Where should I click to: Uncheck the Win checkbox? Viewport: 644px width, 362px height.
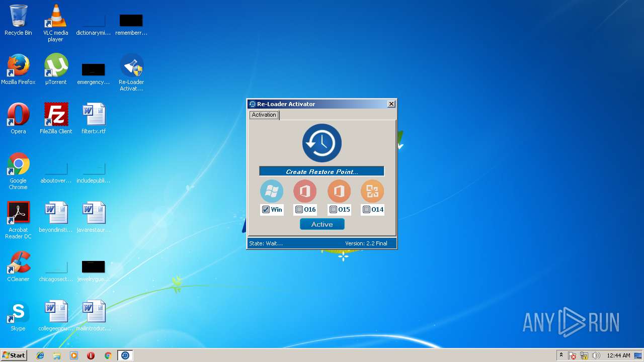[x=266, y=210]
